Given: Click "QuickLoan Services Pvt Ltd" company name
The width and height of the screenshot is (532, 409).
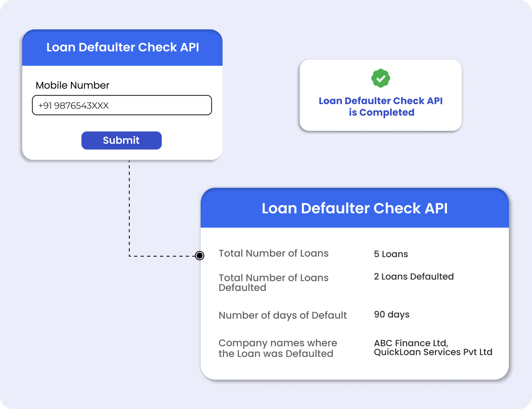Looking at the screenshot, I should click(433, 352).
